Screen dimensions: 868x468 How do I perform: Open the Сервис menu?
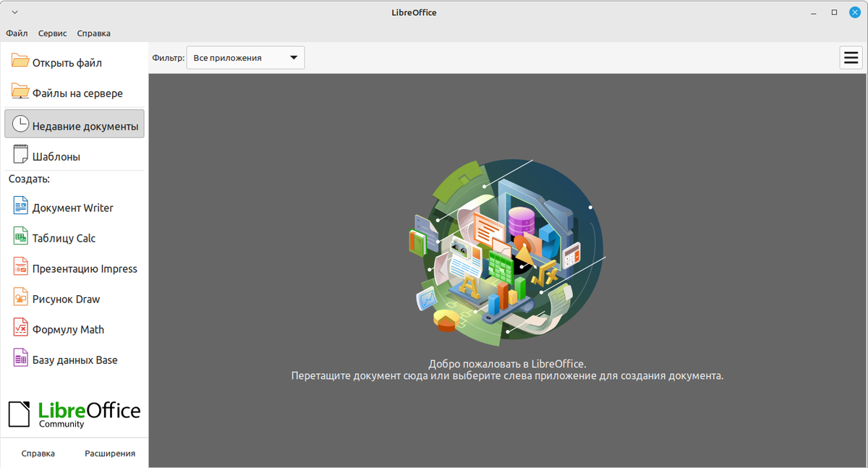pyautogui.click(x=52, y=33)
